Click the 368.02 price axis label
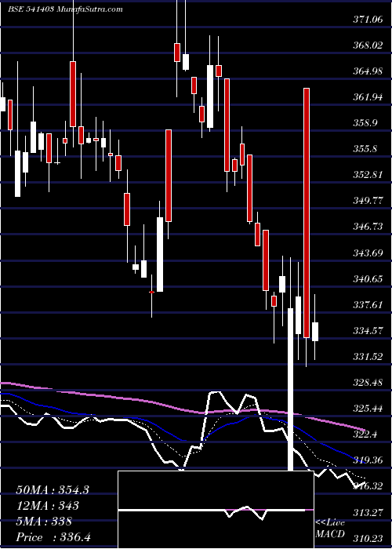The width and height of the screenshot is (392, 549). (368, 45)
